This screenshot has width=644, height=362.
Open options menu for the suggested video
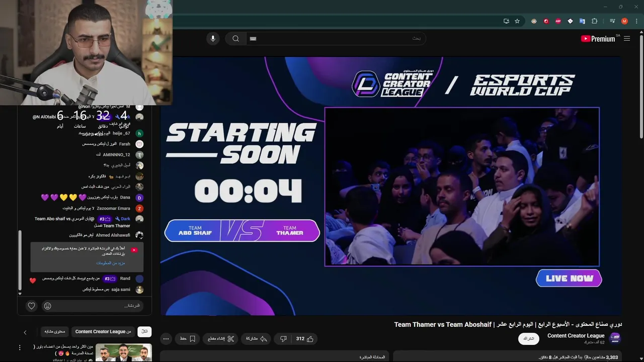click(20, 347)
